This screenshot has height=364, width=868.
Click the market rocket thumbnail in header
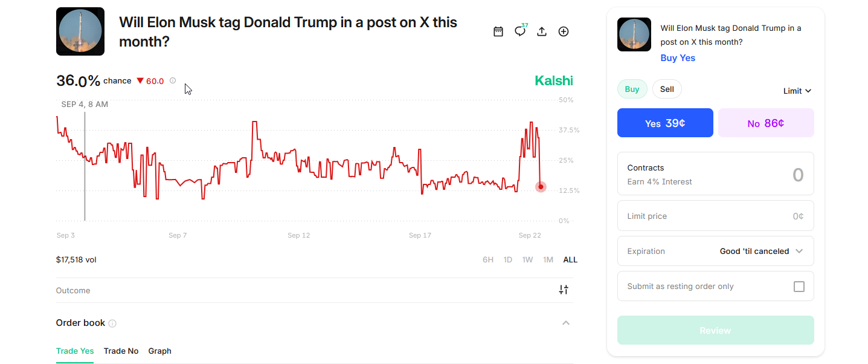pyautogui.click(x=80, y=31)
